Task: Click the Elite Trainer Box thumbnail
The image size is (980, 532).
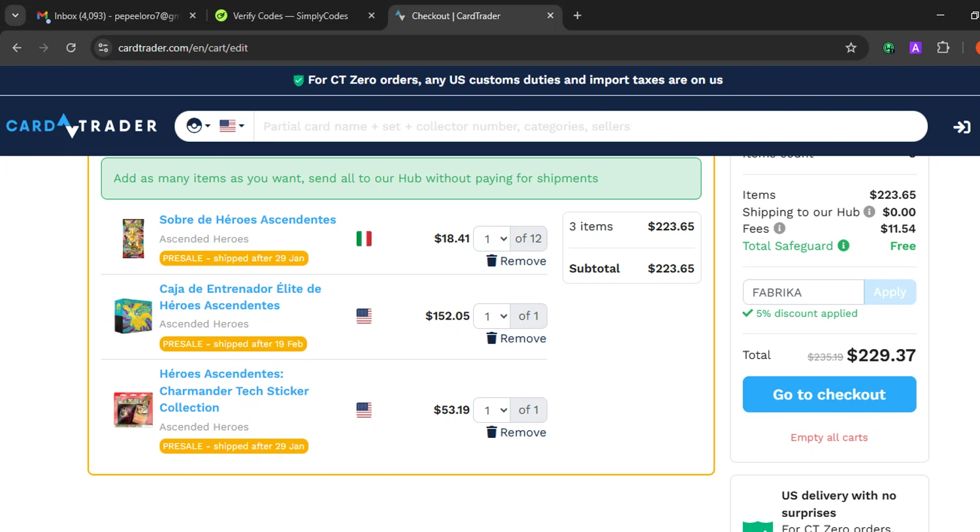Action: click(133, 316)
